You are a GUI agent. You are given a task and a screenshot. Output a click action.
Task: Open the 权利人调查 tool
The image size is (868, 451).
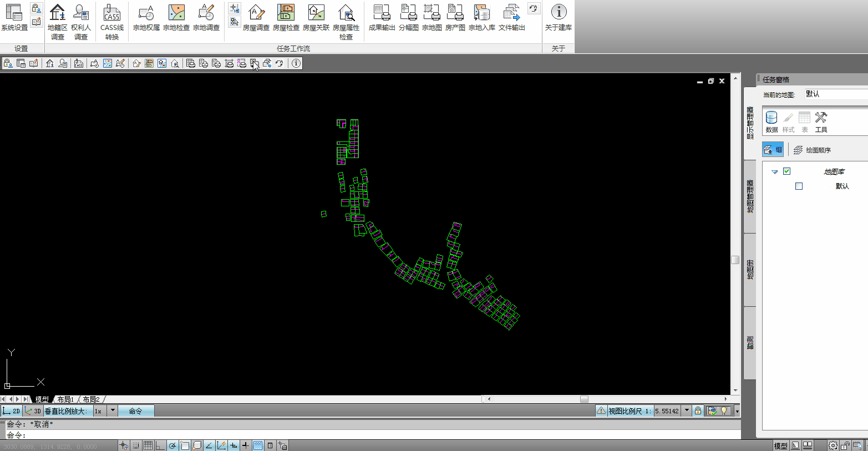[x=81, y=22]
